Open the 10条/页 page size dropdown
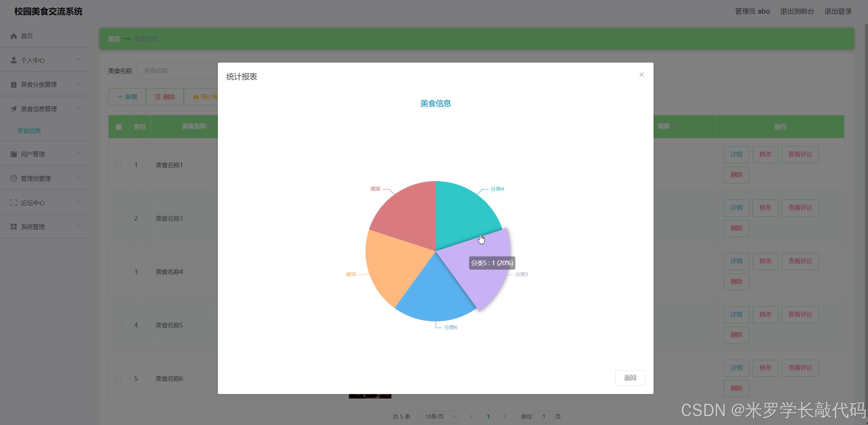 click(437, 416)
